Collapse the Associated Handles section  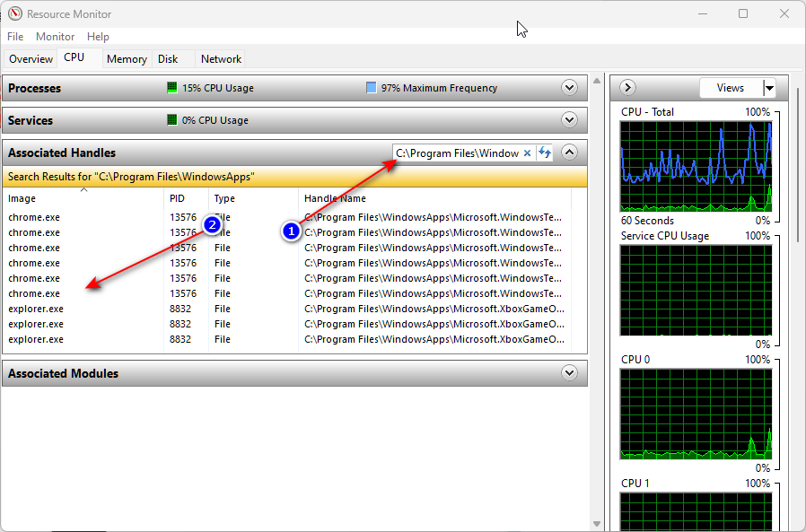(x=569, y=153)
